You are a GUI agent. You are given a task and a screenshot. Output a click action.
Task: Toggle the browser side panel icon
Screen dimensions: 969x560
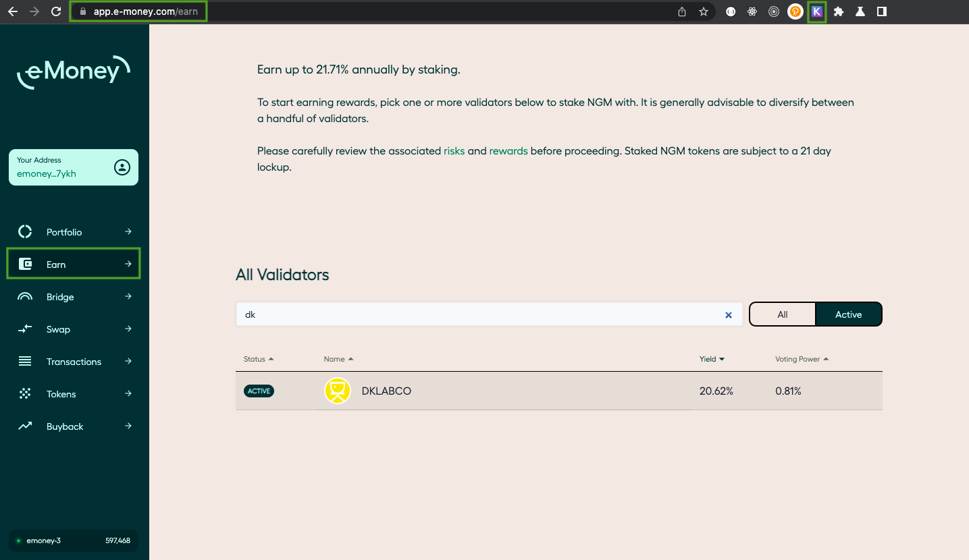click(882, 11)
